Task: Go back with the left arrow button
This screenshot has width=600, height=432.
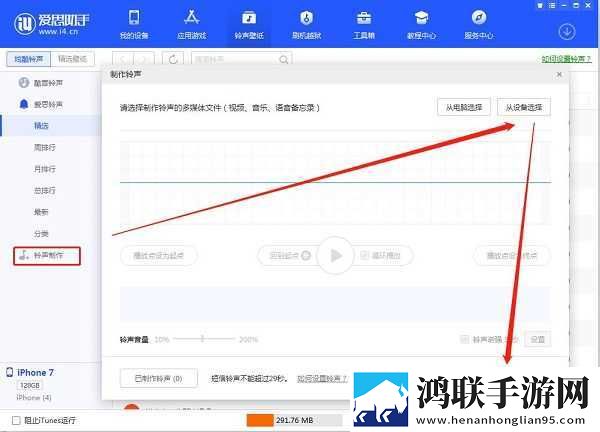Action: coord(123,59)
